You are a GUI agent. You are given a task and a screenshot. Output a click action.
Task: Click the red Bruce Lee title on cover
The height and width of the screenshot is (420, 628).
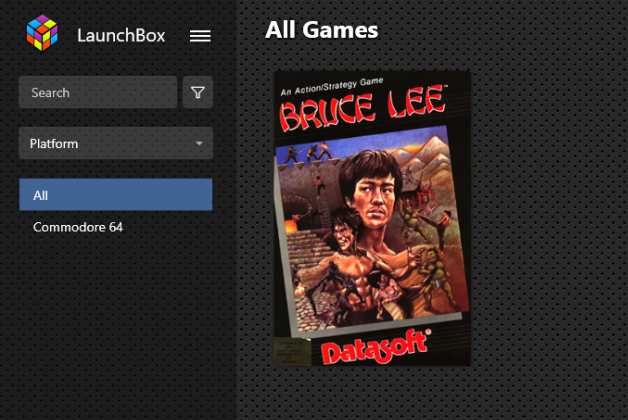(362, 107)
